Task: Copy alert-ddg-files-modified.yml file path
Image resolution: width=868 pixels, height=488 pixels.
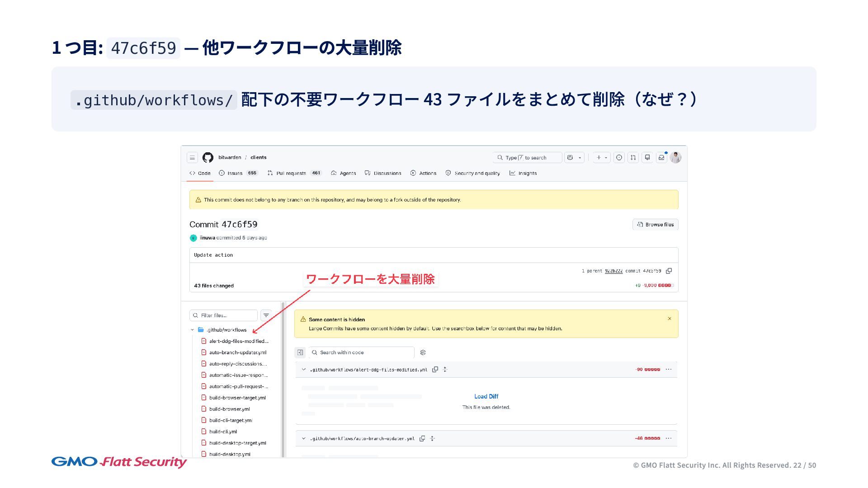Action: [435, 370]
